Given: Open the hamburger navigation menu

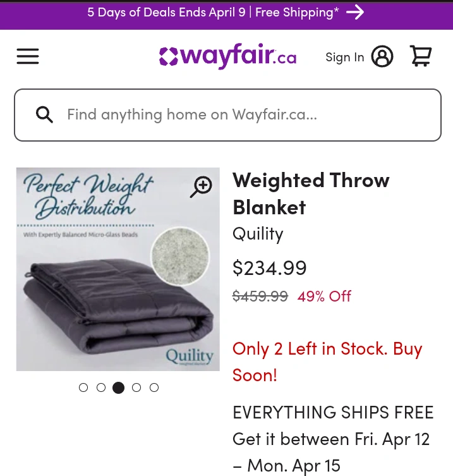Looking at the screenshot, I should point(28,56).
